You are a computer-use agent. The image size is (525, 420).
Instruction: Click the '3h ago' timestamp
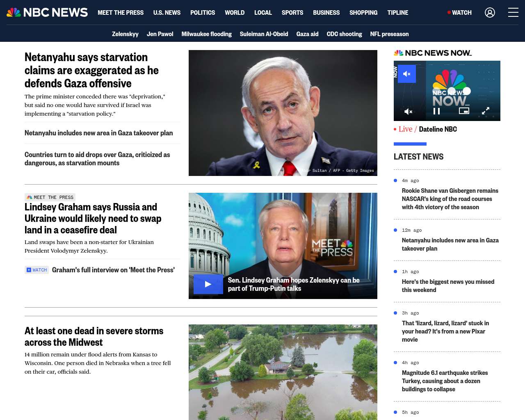pos(411,313)
